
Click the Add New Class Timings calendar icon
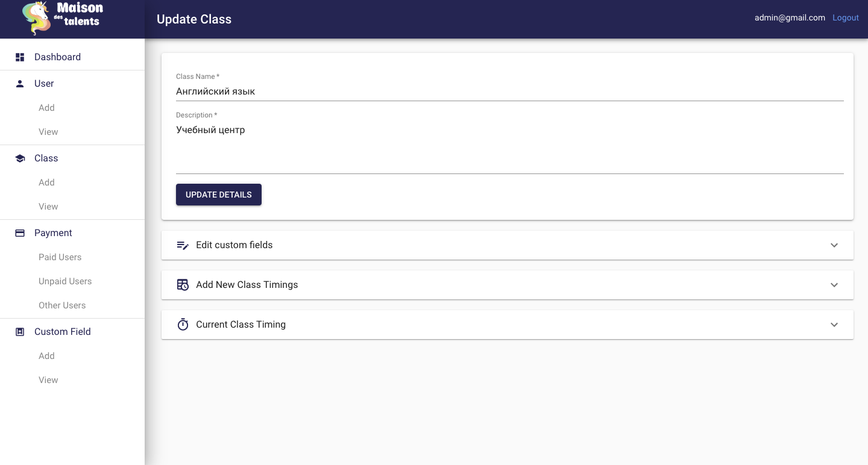[183, 285]
